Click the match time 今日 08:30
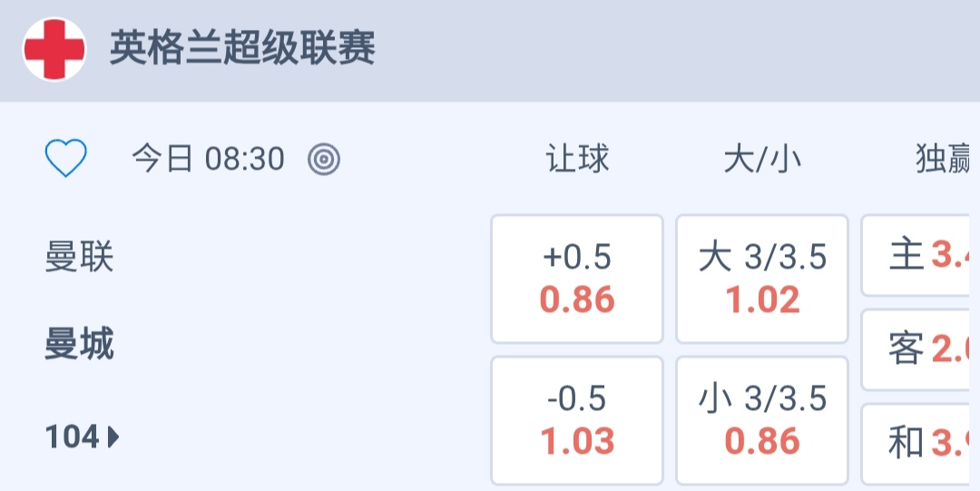This screenshot has width=980, height=491. tap(208, 160)
